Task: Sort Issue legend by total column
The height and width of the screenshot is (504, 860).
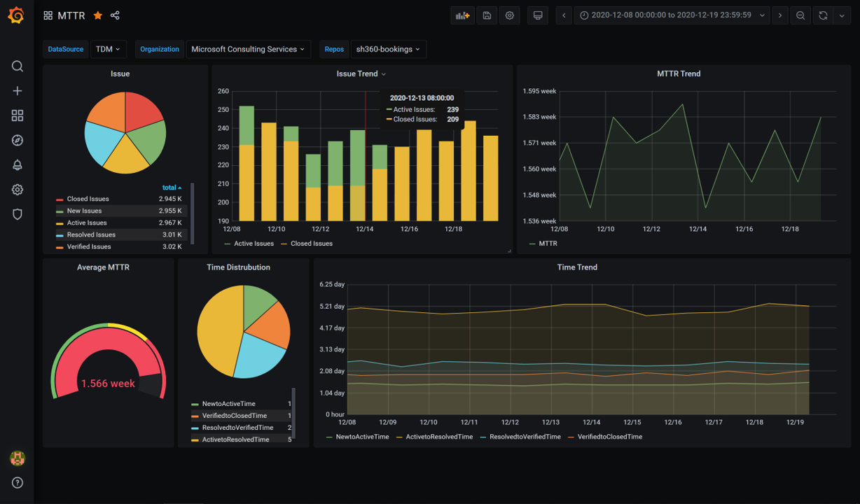Action: click(172, 188)
